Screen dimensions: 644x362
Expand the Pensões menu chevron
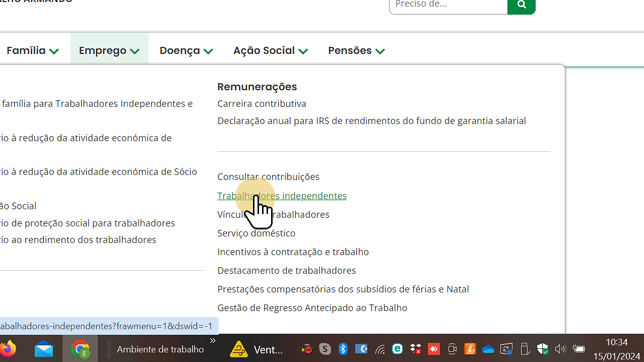pos(379,51)
